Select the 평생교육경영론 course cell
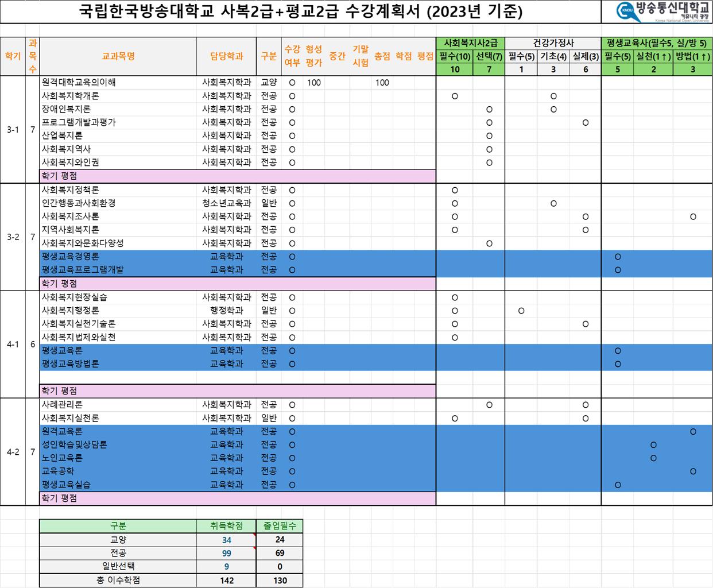The height and width of the screenshot is (588, 713). point(118,257)
